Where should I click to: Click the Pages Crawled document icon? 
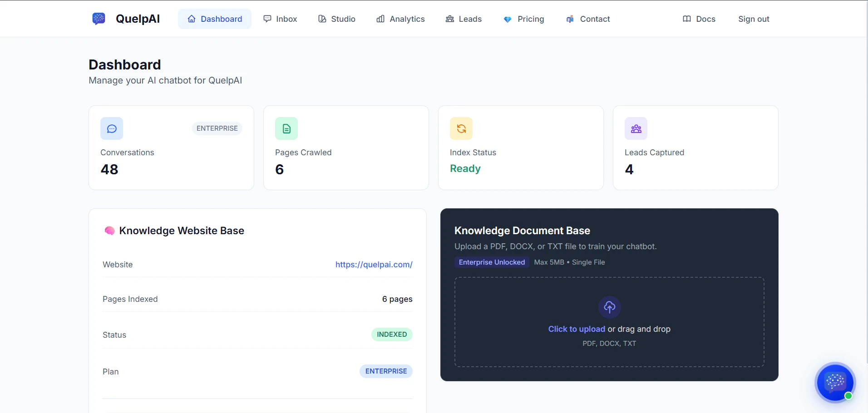click(286, 129)
